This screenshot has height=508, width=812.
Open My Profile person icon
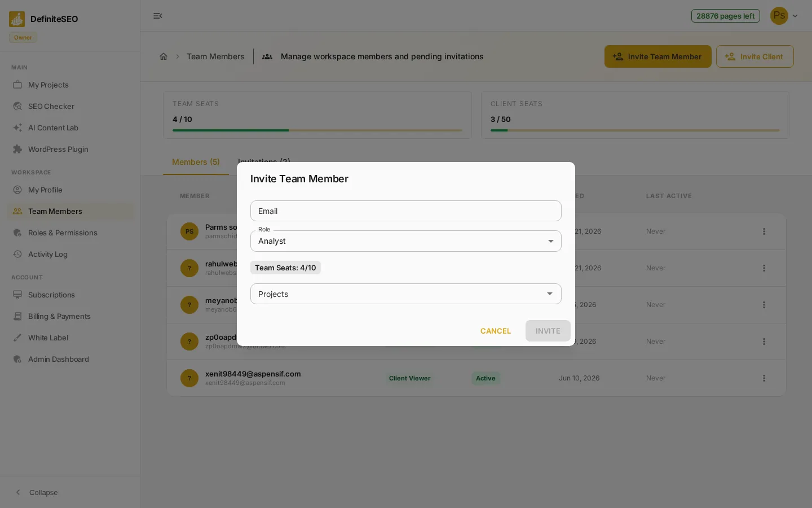(17, 190)
